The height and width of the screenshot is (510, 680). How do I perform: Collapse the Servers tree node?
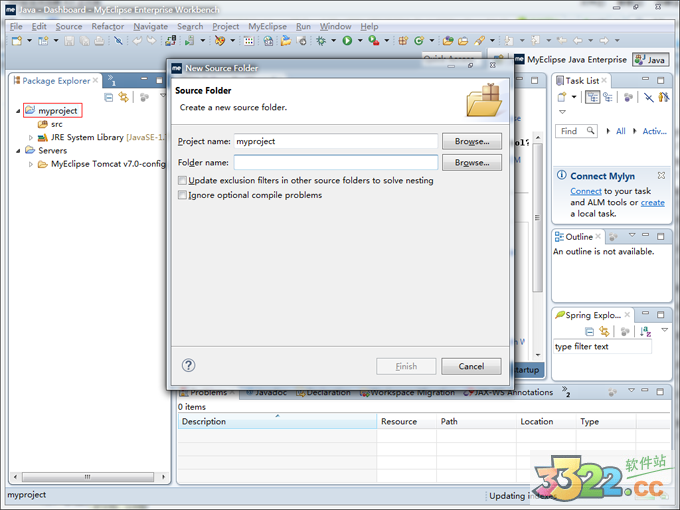click(x=18, y=151)
